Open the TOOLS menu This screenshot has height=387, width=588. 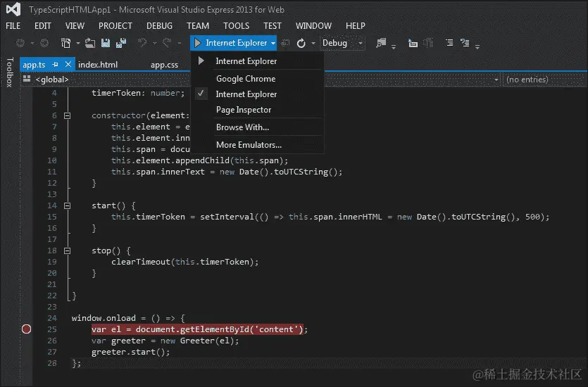pyautogui.click(x=236, y=26)
